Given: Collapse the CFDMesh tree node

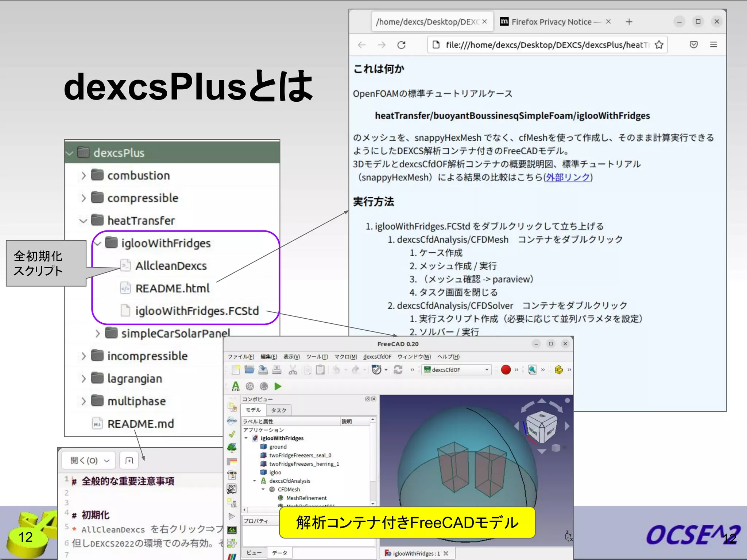Looking at the screenshot, I should click(x=263, y=490).
